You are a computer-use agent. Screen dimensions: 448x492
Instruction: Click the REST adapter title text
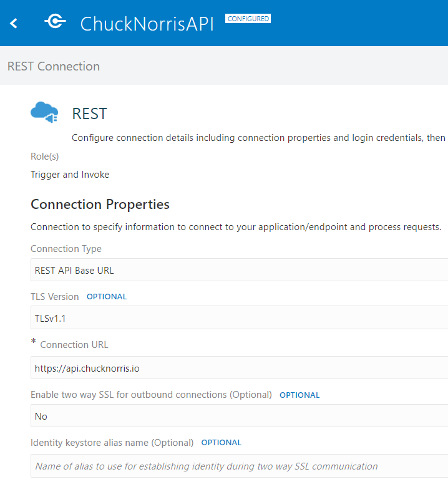[x=89, y=113]
